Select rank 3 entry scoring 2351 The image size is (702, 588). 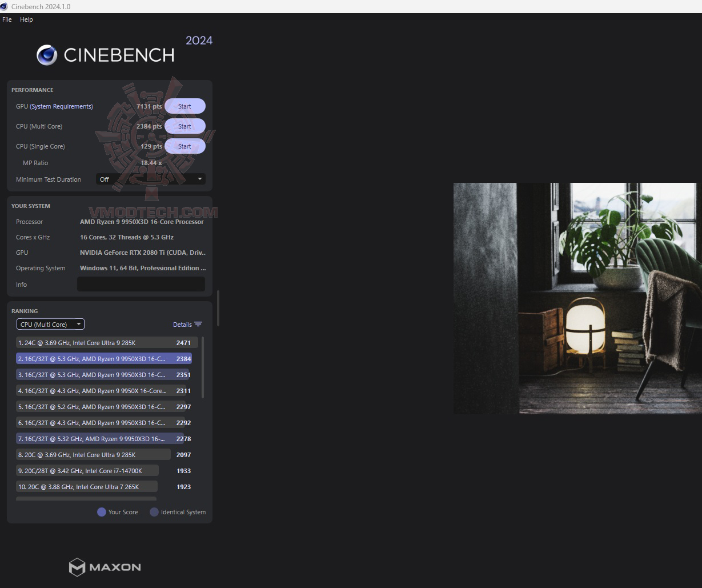coord(103,375)
